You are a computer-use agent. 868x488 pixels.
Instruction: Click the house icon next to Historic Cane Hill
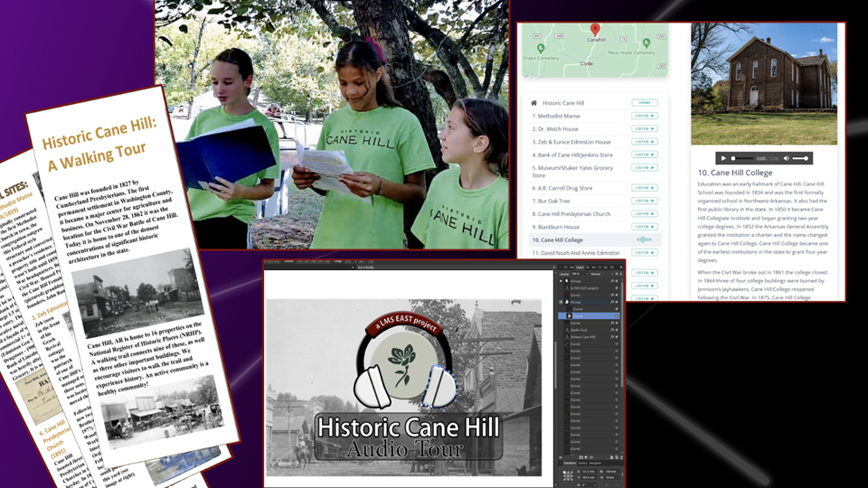click(533, 102)
